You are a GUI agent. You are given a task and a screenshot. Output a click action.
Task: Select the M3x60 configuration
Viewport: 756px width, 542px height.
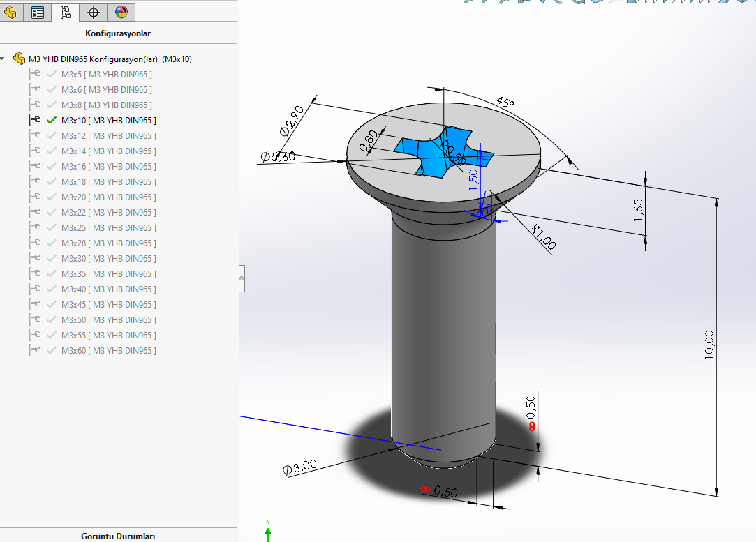(x=108, y=351)
